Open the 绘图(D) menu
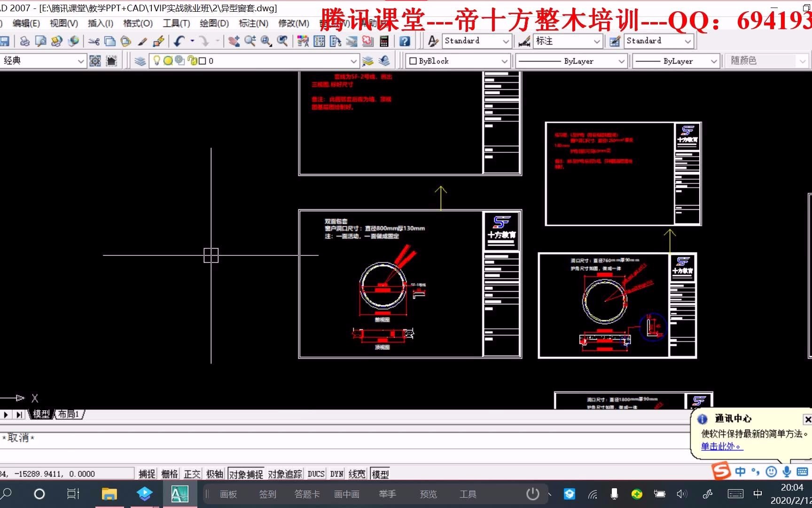This screenshot has width=812, height=508. pyautogui.click(x=214, y=23)
